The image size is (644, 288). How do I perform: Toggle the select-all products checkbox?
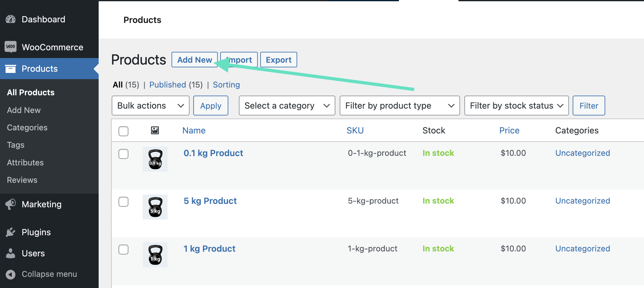click(x=123, y=131)
